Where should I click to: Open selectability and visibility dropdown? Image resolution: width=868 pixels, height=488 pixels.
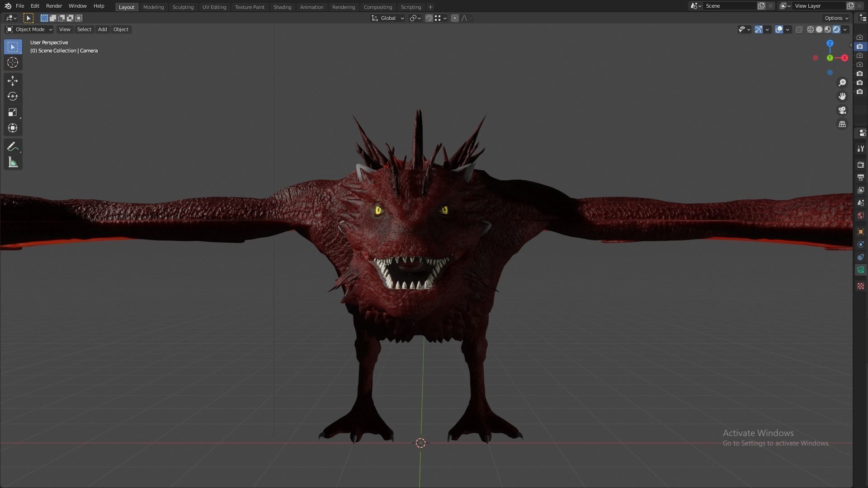[x=744, y=29]
